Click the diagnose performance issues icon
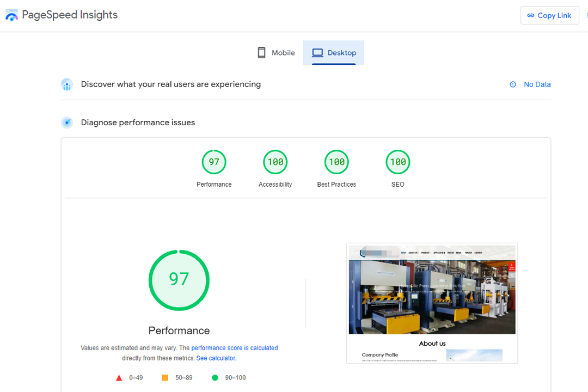Screen dimensions: 588x392 [67, 122]
